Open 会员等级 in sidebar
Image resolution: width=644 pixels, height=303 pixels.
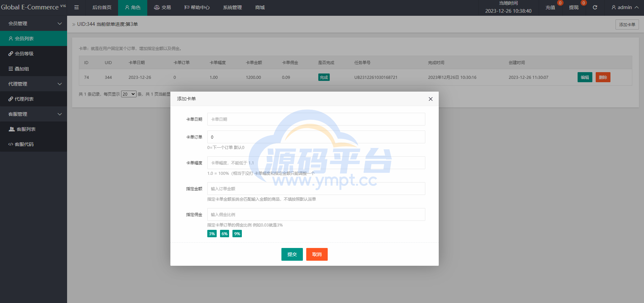pyautogui.click(x=34, y=54)
